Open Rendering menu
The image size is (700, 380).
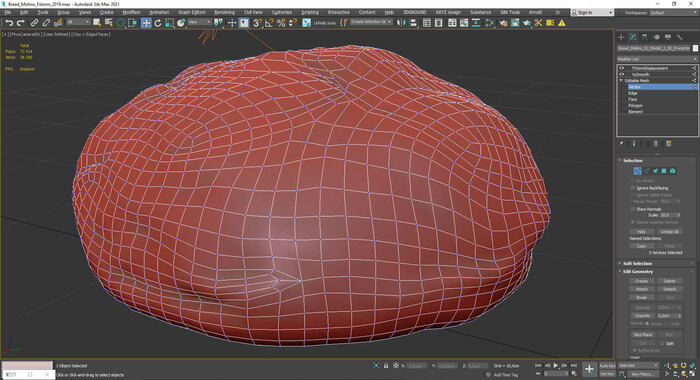tap(225, 13)
